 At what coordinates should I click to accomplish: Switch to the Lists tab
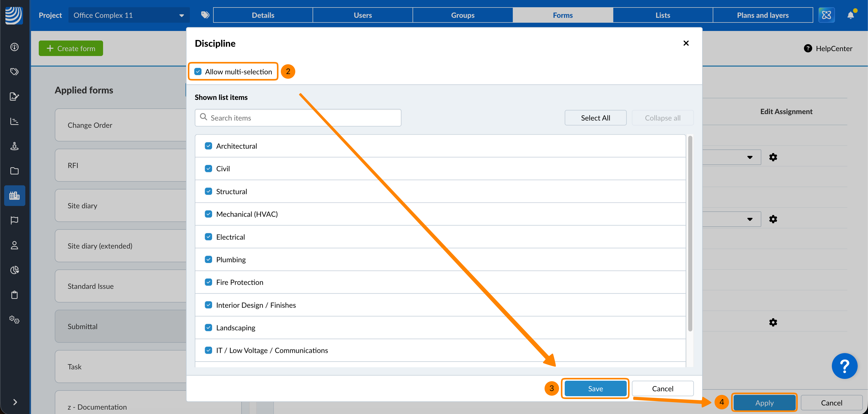click(x=662, y=15)
